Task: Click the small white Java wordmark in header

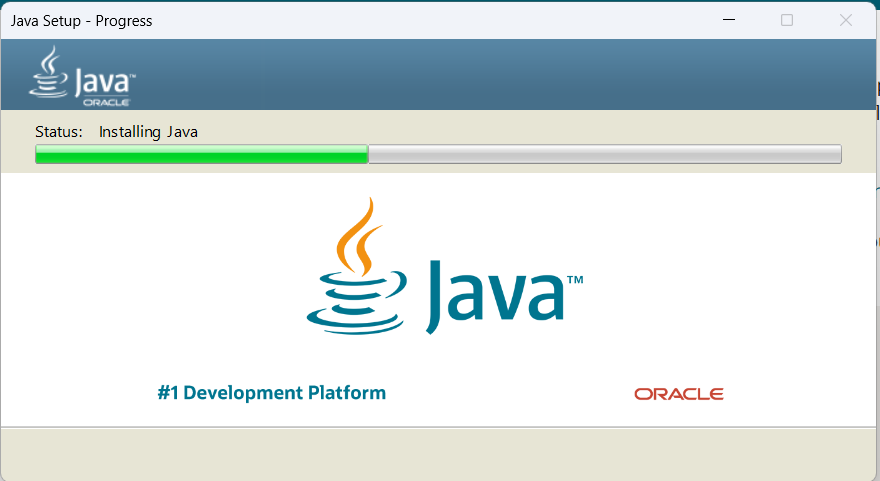Action: click(103, 82)
